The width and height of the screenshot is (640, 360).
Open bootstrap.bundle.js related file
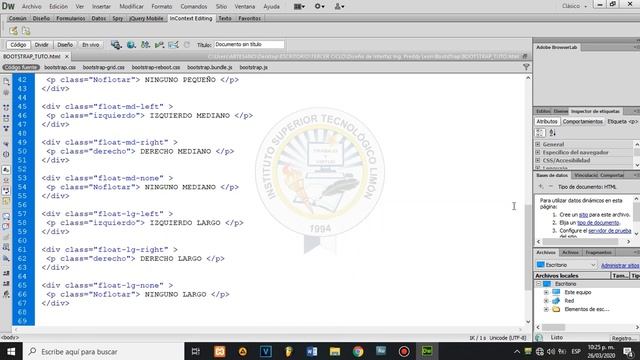point(210,67)
